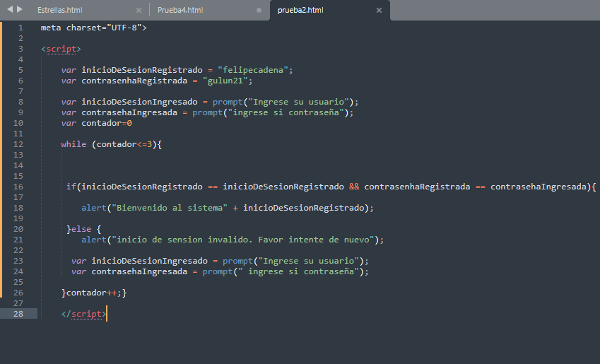
Task: Place cursor in meta charset="UTF-8" text
Action: 94,28
